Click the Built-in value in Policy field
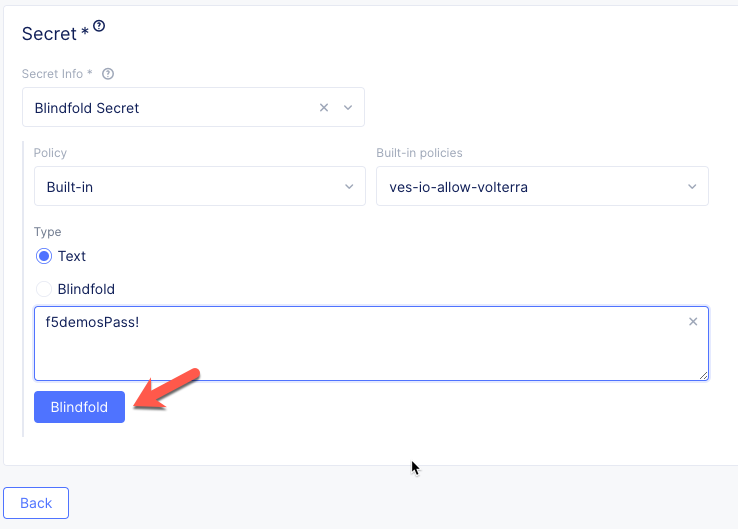This screenshot has height=529, width=738. (70, 186)
